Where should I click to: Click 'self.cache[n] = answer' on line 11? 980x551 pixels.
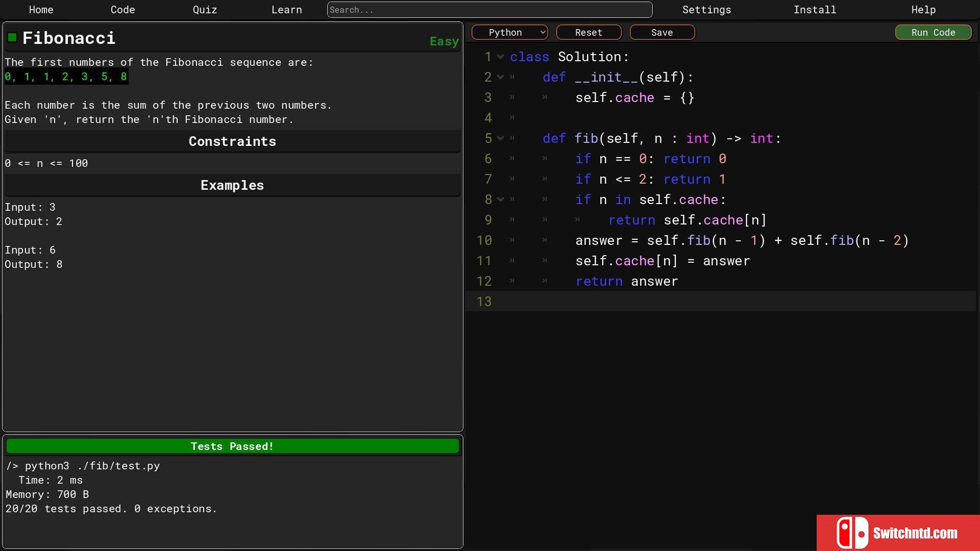663,261
